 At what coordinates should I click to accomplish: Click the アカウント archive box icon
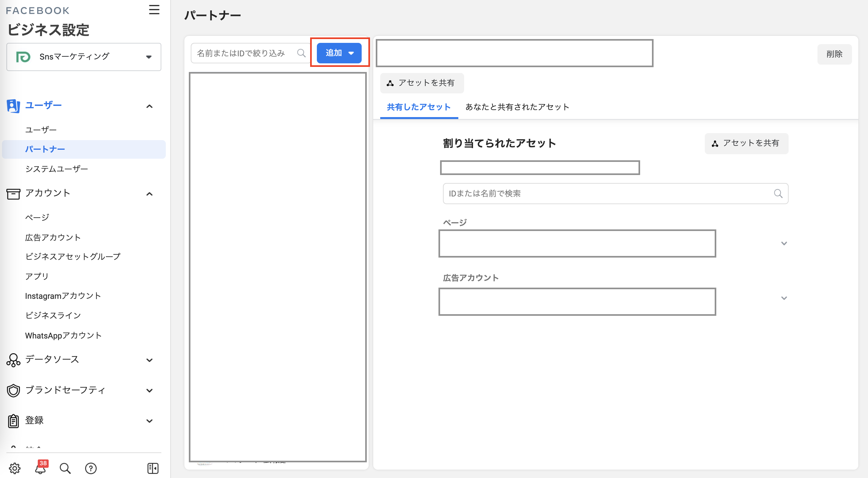[13, 194]
